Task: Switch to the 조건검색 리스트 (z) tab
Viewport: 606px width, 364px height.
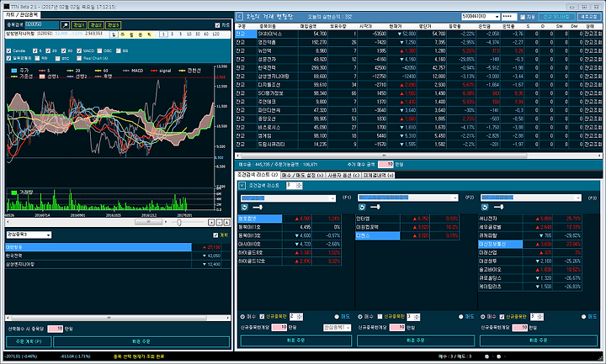Action: (x=258, y=175)
